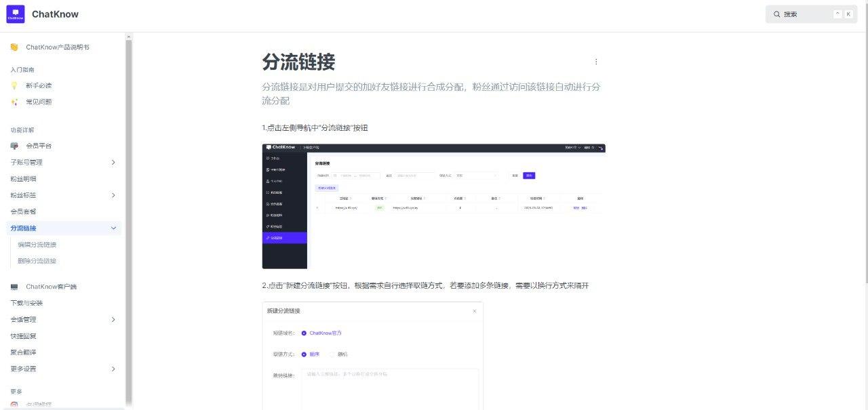Image resolution: width=868 pixels, height=410 pixels.
Task: Expand the 会话管理 chevron
Action: (x=113, y=319)
